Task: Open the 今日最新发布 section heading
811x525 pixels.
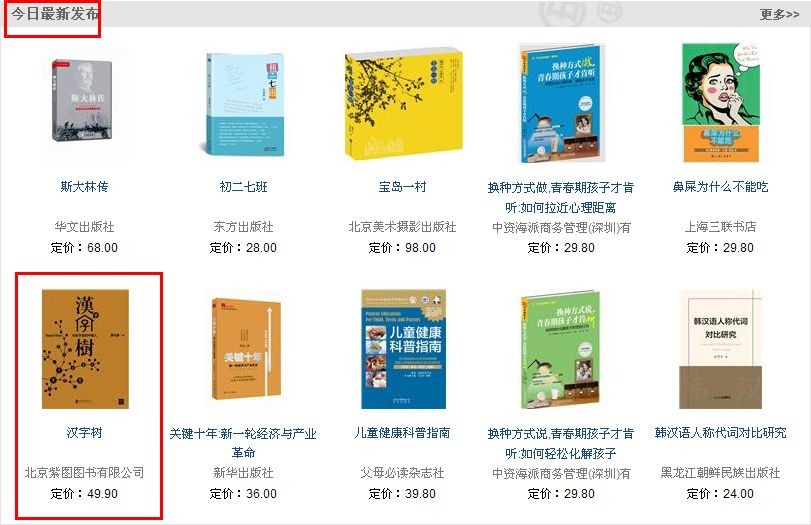Action: 55,14
